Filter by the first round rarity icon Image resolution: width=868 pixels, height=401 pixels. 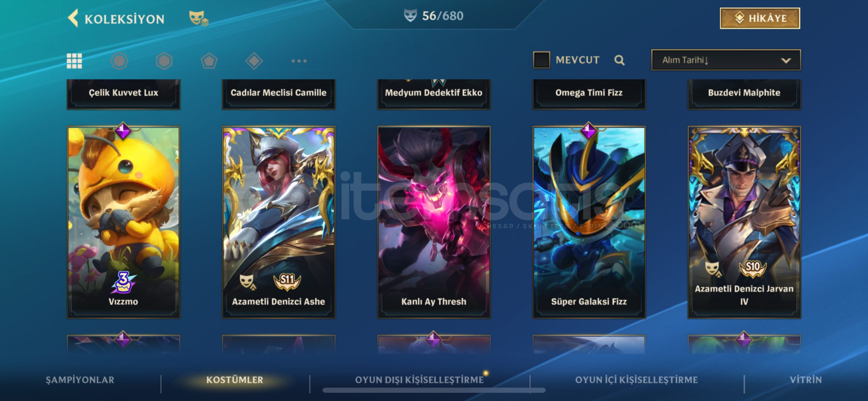[x=119, y=61]
